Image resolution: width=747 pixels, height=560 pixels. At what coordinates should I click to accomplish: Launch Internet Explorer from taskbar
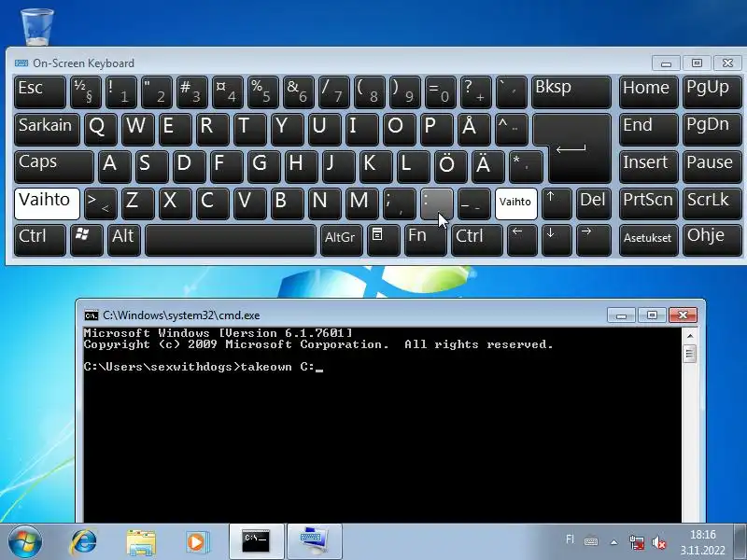point(84,542)
